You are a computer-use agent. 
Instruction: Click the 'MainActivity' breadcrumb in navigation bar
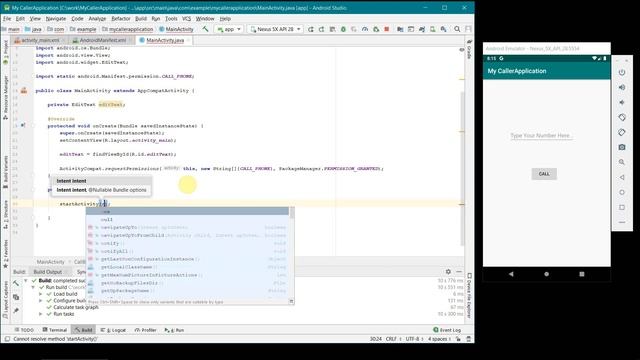[x=176, y=29]
